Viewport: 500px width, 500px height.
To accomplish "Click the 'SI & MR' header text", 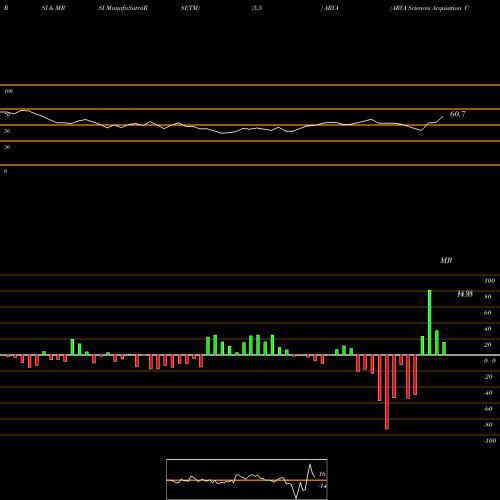I will pyautogui.click(x=53, y=8).
